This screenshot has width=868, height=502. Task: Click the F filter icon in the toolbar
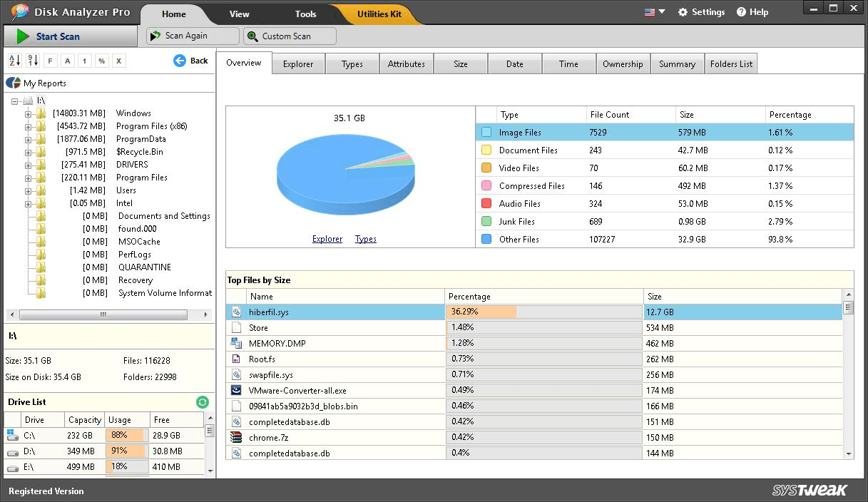50,61
